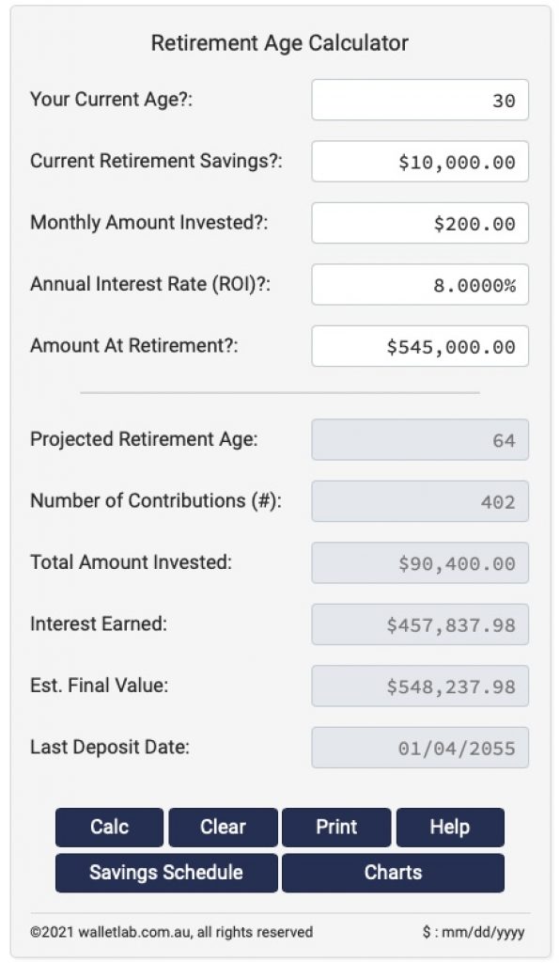The width and height of the screenshot is (560, 963).
Task: Select the Projected Retirement Age result box
Action: pyautogui.click(x=420, y=440)
